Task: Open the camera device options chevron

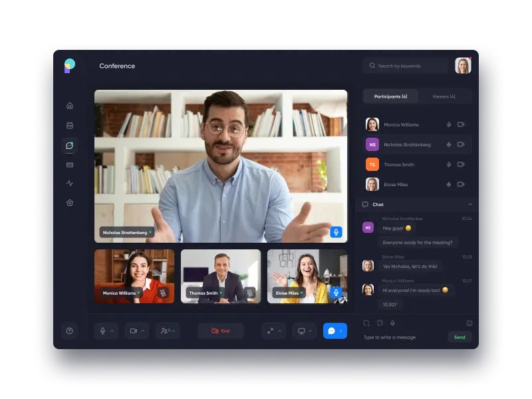Action: tap(142, 331)
